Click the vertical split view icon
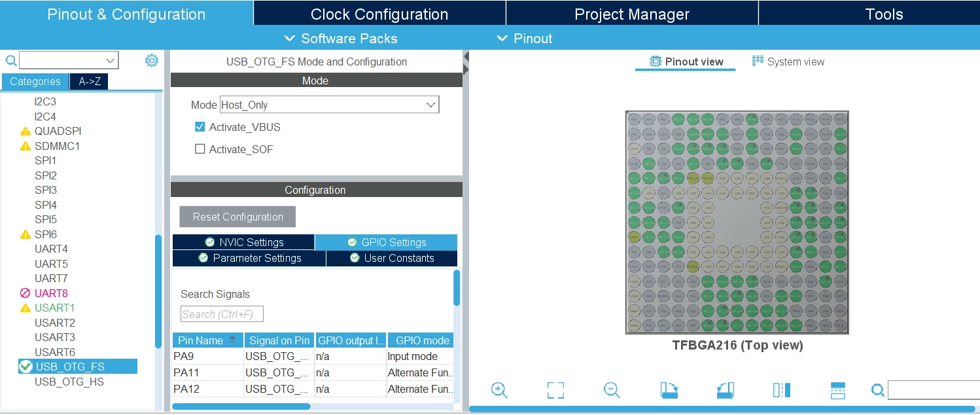This screenshot has height=415, width=980. 782,390
